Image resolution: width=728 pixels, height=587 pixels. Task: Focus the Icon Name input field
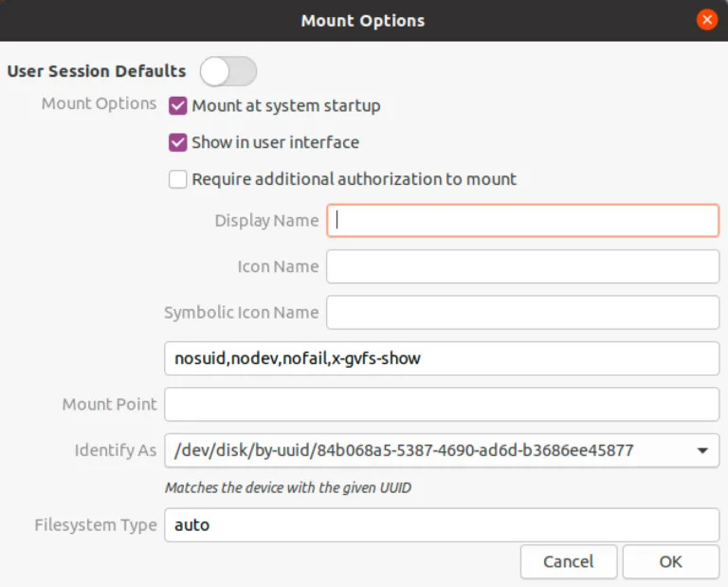(522, 266)
